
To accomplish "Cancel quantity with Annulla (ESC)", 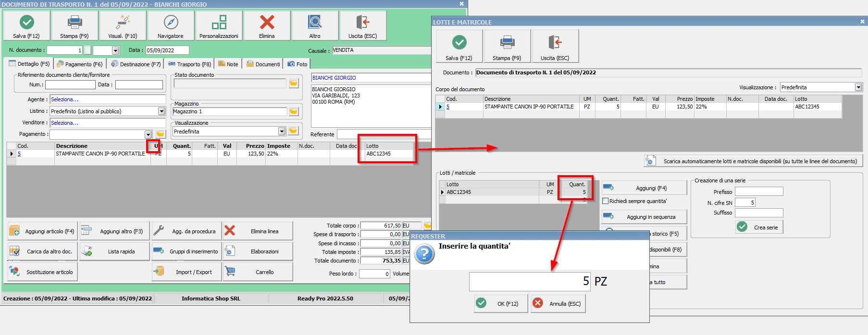I will (x=558, y=303).
